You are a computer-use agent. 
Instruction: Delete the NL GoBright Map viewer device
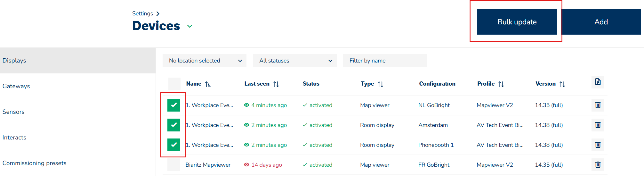pyautogui.click(x=598, y=105)
